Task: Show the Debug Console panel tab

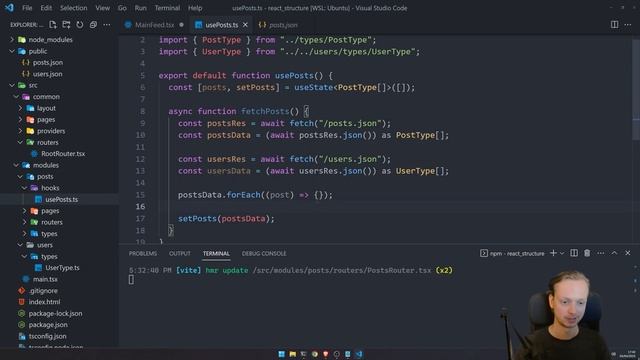Action: coord(264,253)
